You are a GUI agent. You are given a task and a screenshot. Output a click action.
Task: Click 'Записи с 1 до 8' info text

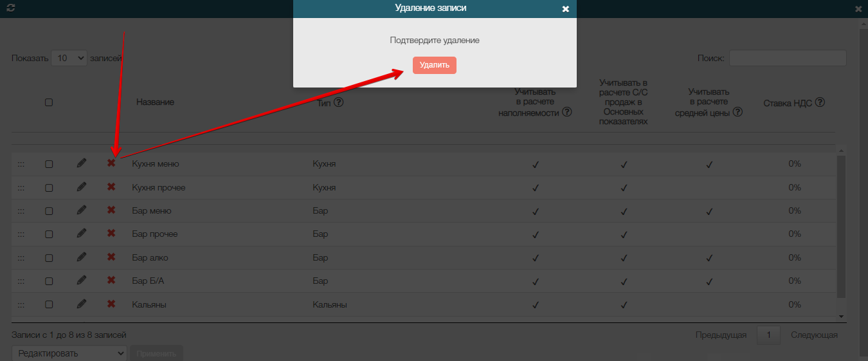coord(69,335)
